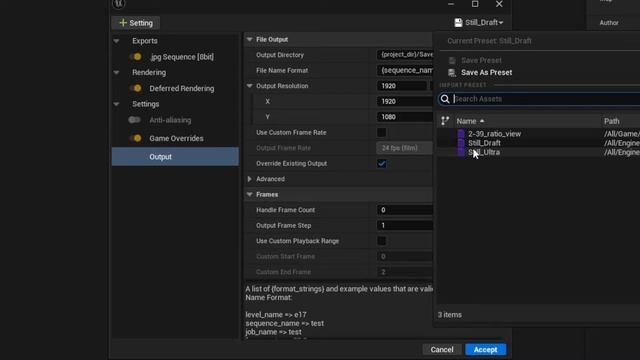Click the X resolution value field
640x360 pixels.
point(404,101)
